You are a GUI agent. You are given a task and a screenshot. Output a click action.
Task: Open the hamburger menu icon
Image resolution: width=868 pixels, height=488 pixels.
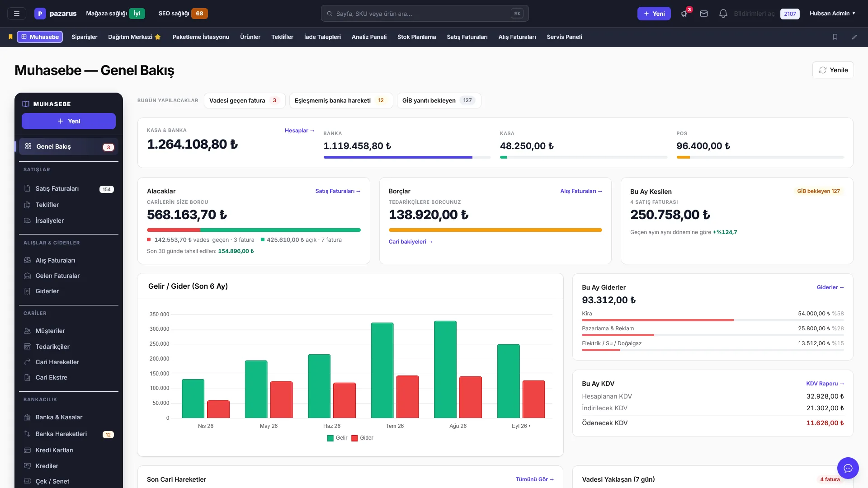point(17,14)
